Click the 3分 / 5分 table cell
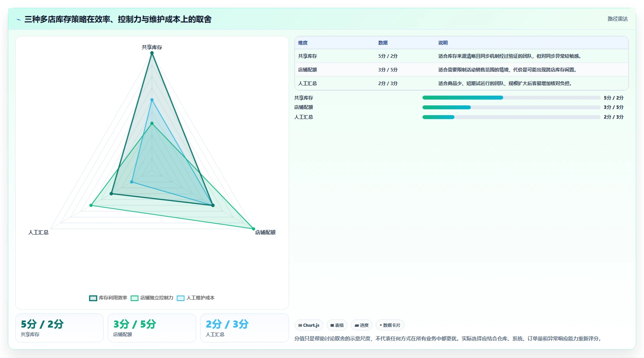 tap(388, 70)
